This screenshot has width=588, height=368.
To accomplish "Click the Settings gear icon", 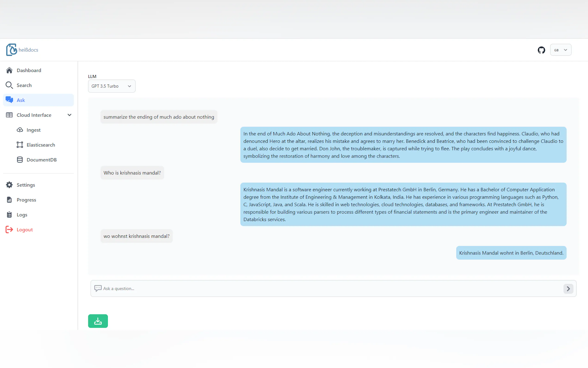I will (9, 185).
